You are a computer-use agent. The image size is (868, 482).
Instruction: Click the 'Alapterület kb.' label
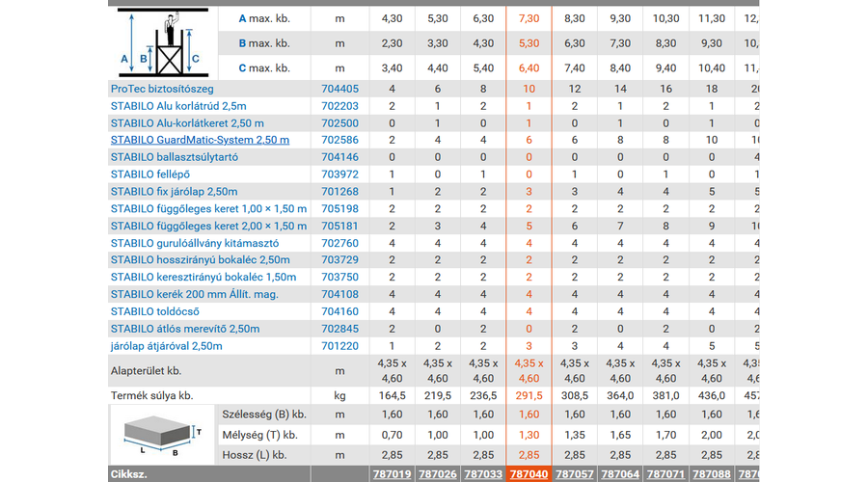(147, 371)
